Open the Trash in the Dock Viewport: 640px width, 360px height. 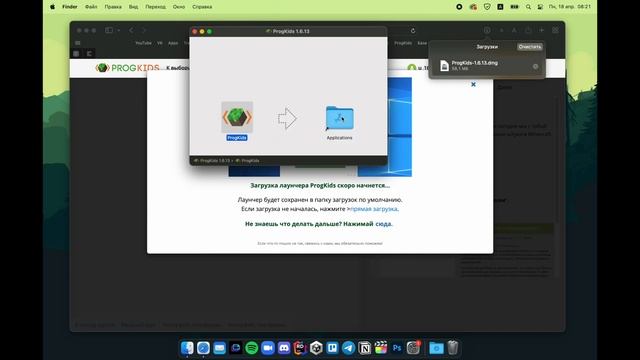coord(453,348)
